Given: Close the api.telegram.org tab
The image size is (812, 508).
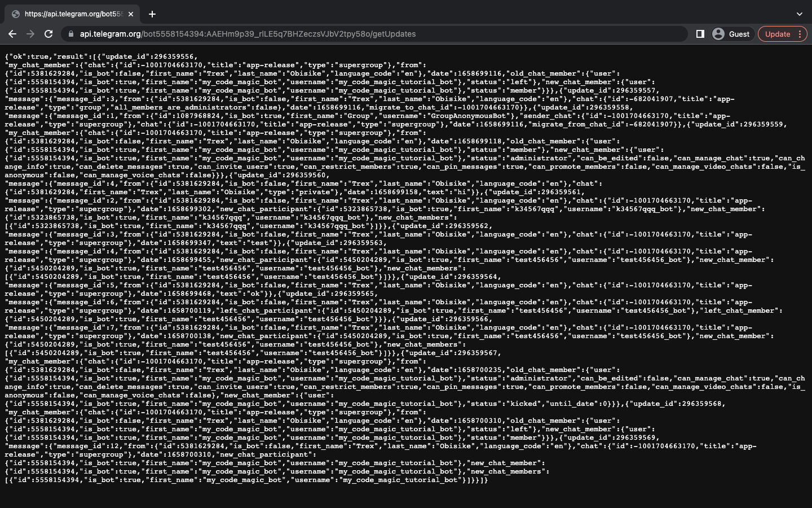Looking at the screenshot, I should click(x=131, y=14).
